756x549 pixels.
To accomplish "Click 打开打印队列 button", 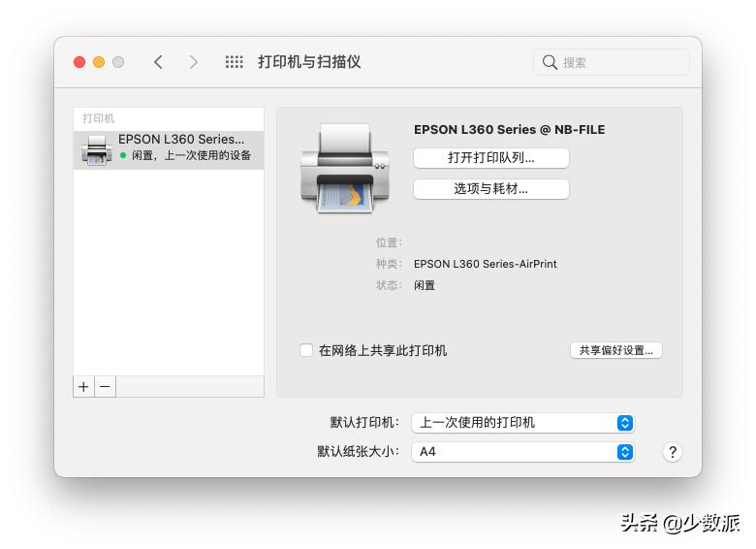I will (491, 158).
